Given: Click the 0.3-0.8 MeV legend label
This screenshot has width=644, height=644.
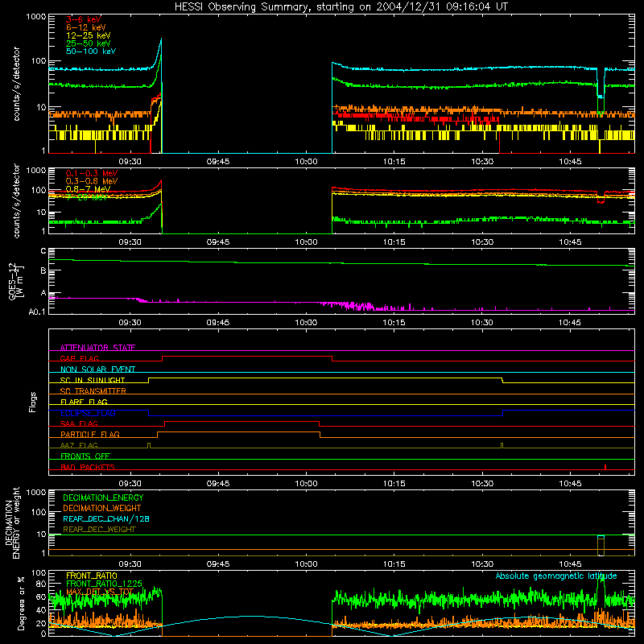Looking at the screenshot, I should 92,181.
